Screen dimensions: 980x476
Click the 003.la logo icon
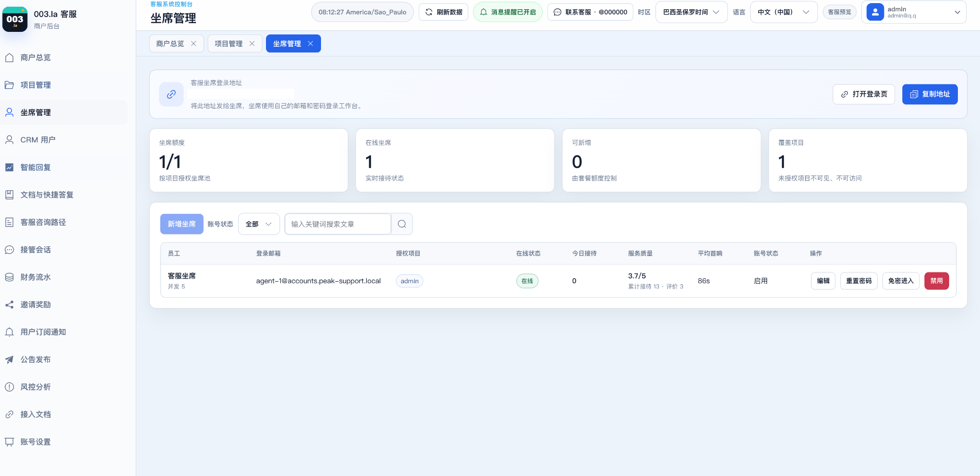coord(15,20)
